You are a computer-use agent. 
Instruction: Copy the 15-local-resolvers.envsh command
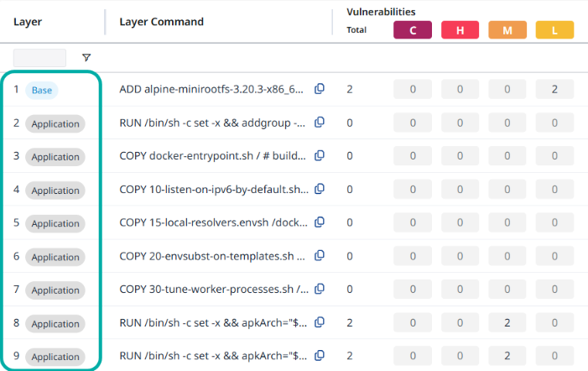[319, 222]
